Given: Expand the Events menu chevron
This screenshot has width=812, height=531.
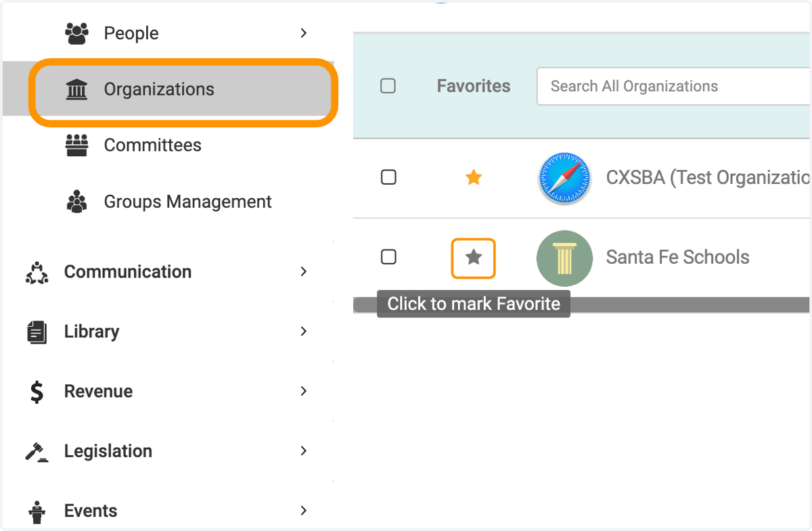Looking at the screenshot, I should click(304, 510).
